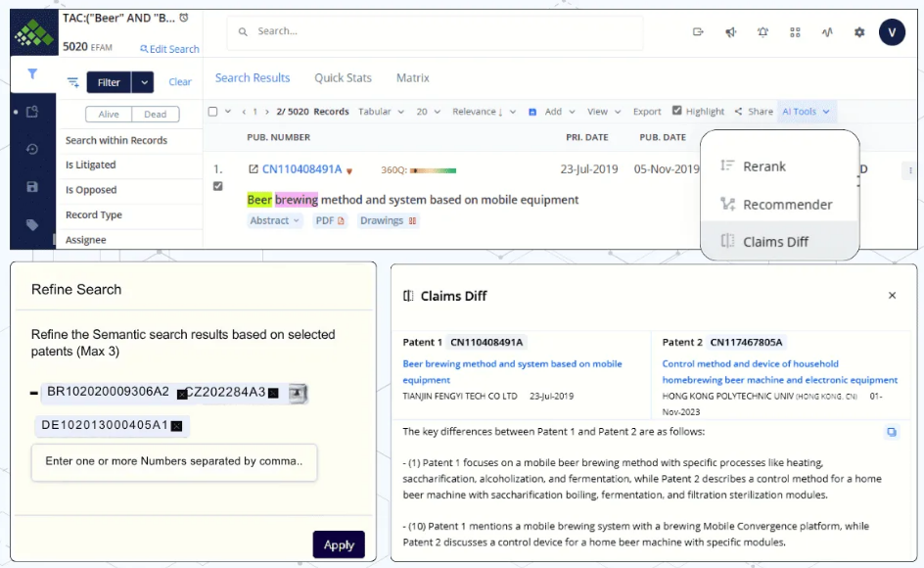Uncheck the record 1 checkbox
The height and width of the screenshot is (568, 924).
tap(217, 186)
